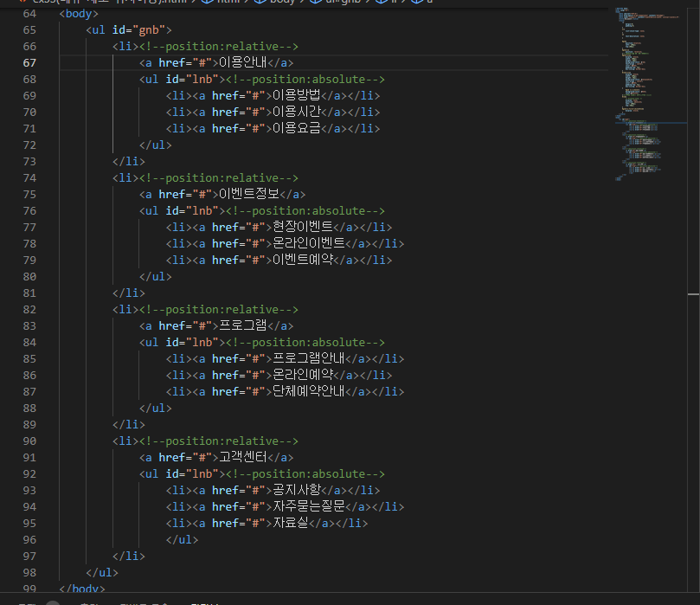Click line number 81 in the gutter

click(29, 293)
